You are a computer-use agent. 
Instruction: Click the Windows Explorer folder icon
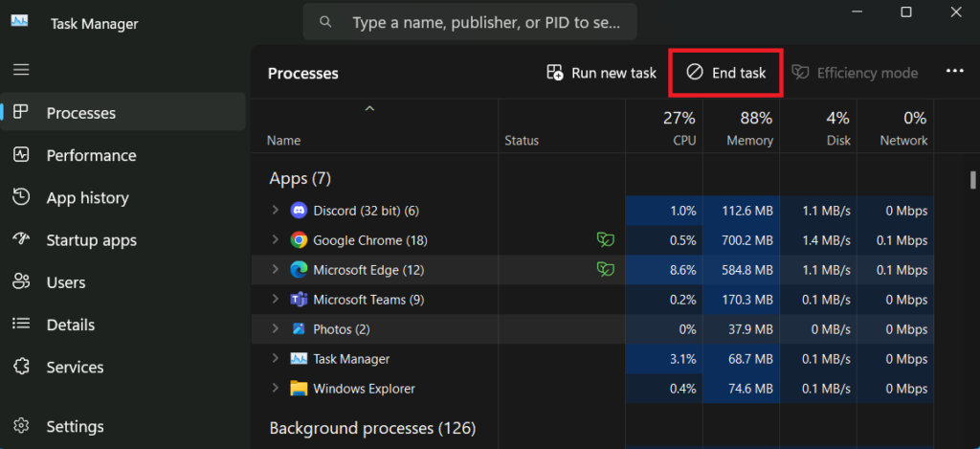pyautogui.click(x=299, y=389)
